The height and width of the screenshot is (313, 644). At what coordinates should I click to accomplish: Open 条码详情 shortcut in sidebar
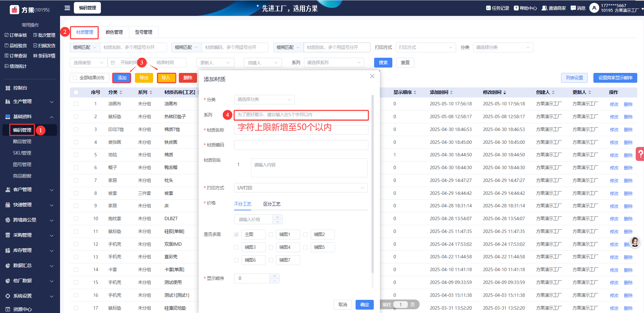tap(44, 56)
